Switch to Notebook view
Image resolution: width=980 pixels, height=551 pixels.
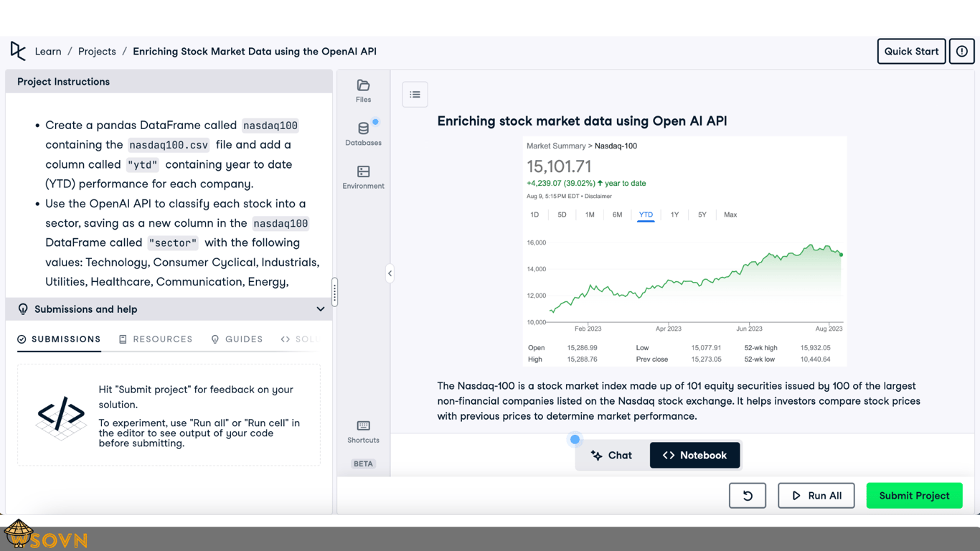[694, 455]
